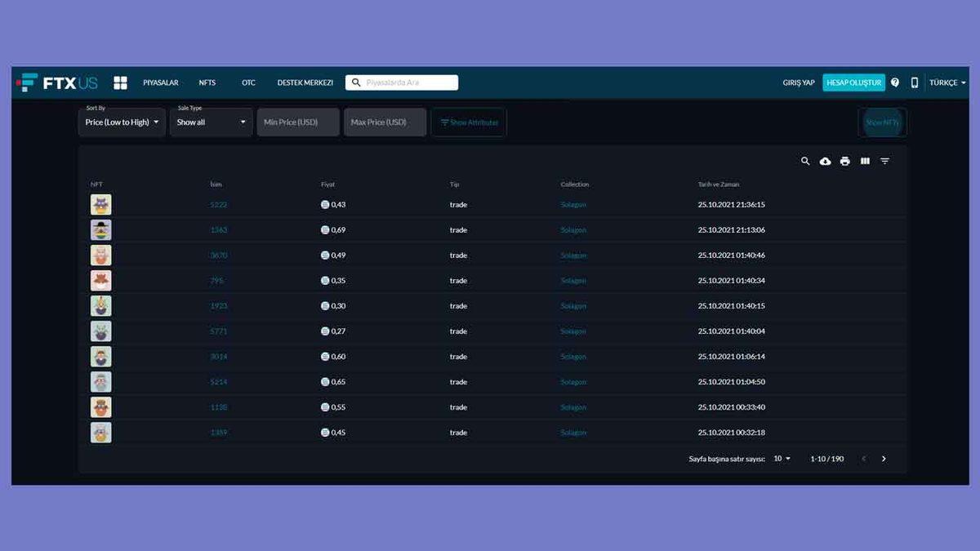Screen dimensions: 980x551
Task: Expand the Sale Type dropdown
Action: [x=211, y=122]
